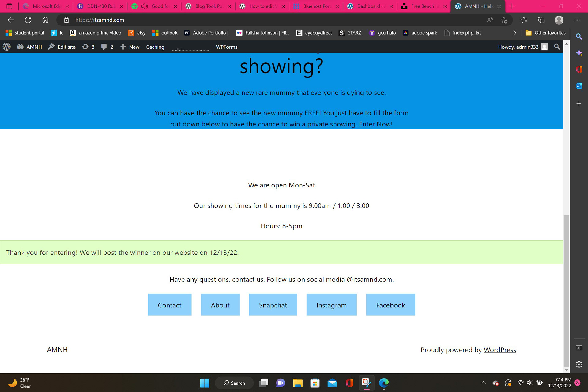Add this page to favorites star
The width and height of the screenshot is (588, 392).
click(x=504, y=20)
